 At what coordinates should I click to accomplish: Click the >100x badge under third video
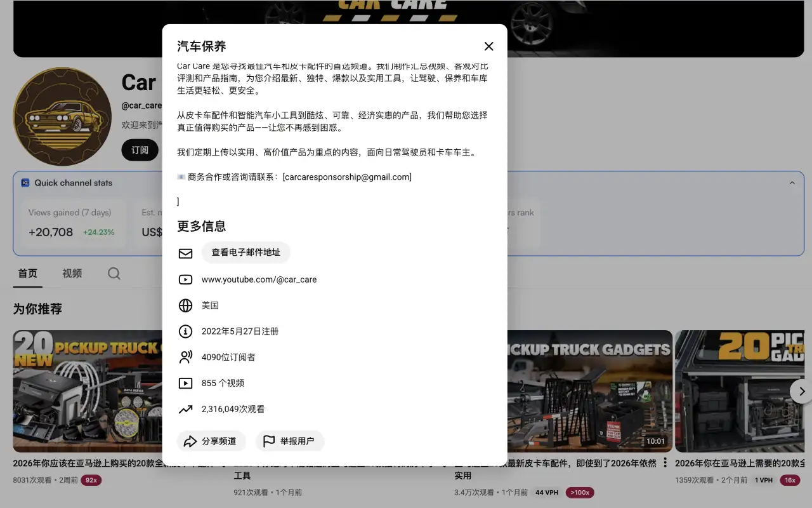pyautogui.click(x=580, y=492)
